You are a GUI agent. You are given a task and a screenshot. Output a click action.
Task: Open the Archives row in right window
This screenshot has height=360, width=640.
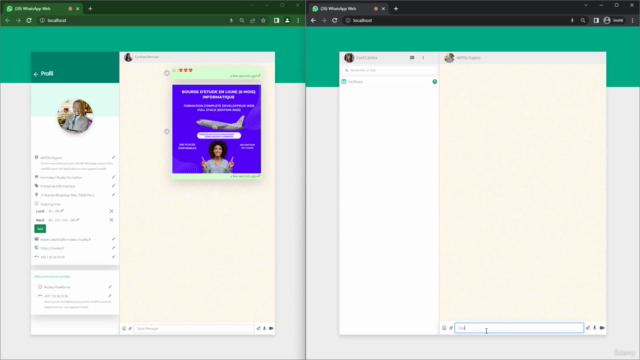pos(389,82)
